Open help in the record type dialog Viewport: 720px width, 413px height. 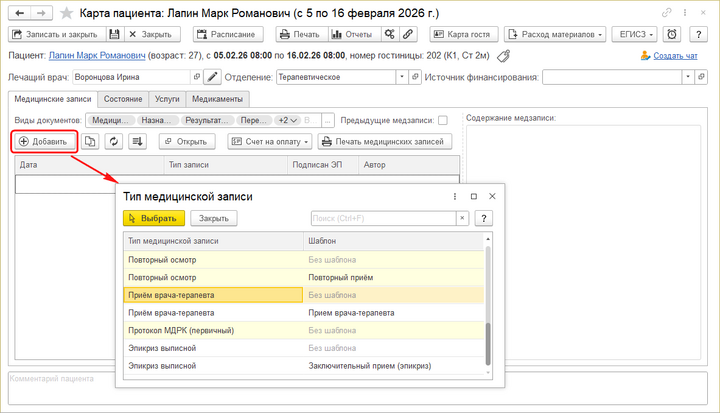coord(485,218)
